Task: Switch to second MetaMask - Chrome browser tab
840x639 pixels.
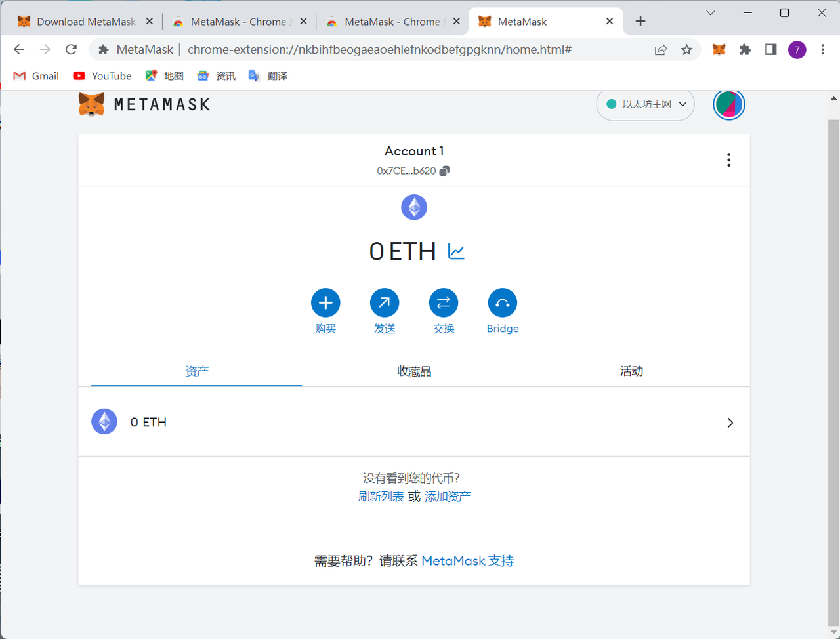Action: [x=240, y=22]
